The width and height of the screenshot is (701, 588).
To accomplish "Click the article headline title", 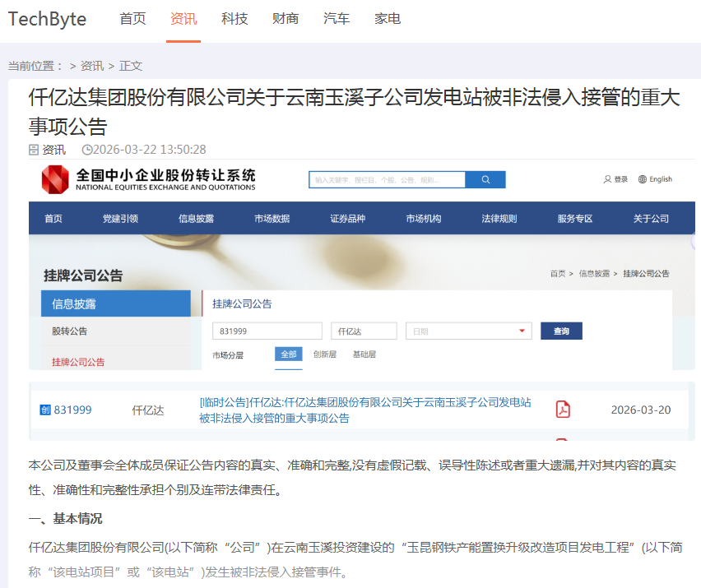I will (x=354, y=112).
